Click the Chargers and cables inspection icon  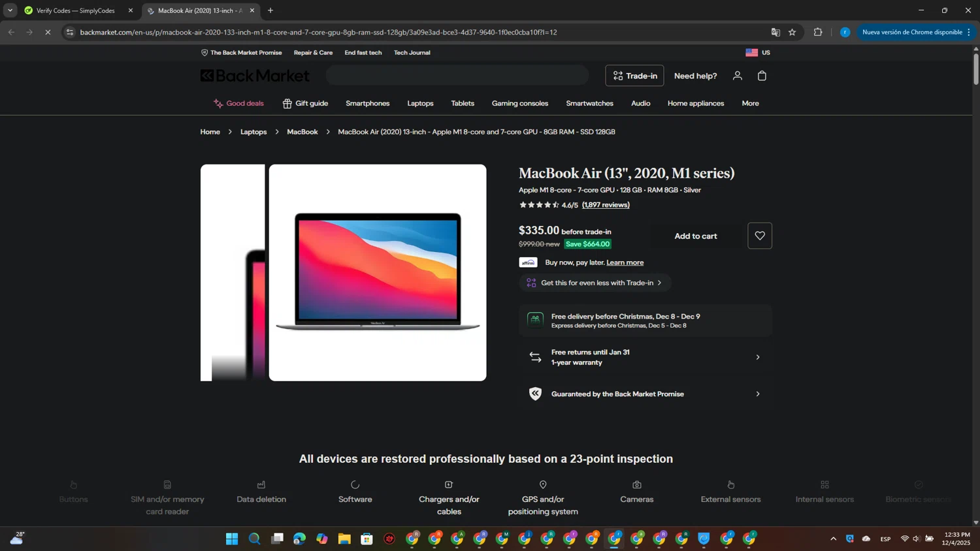click(449, 484)
